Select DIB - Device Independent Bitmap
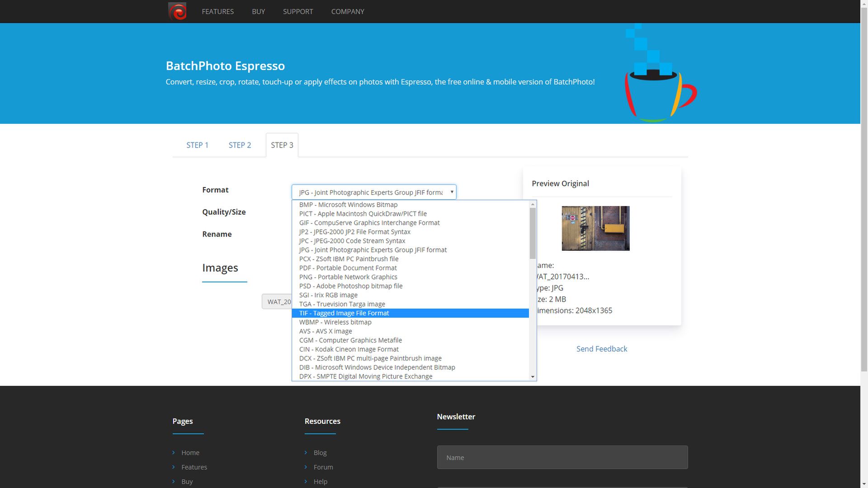The image size is (868, 488). 410,367
